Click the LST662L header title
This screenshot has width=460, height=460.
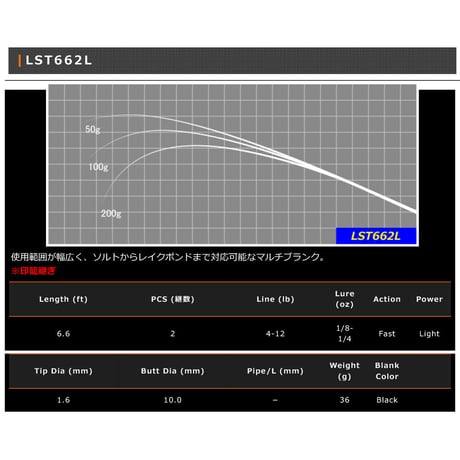pos(59,60)
